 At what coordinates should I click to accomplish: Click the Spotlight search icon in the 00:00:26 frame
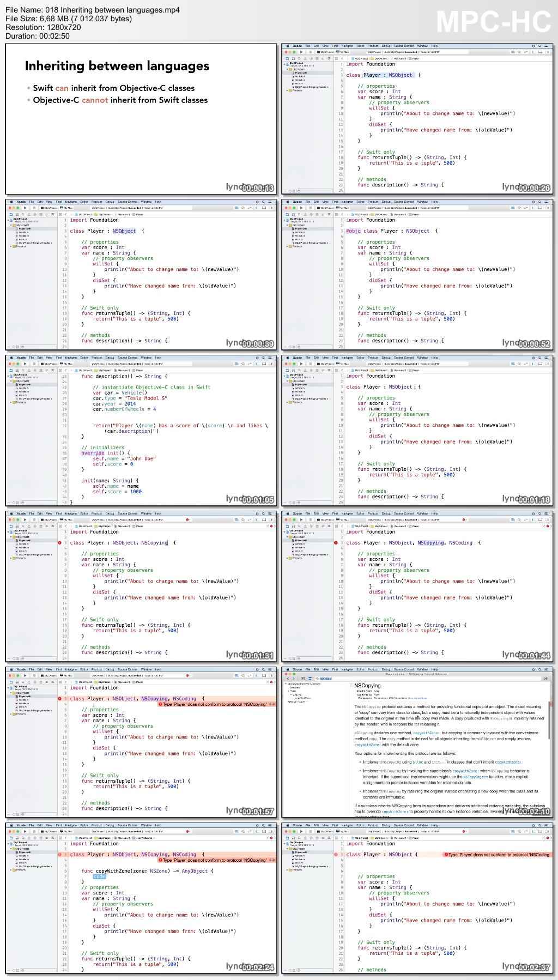point(539,46)
